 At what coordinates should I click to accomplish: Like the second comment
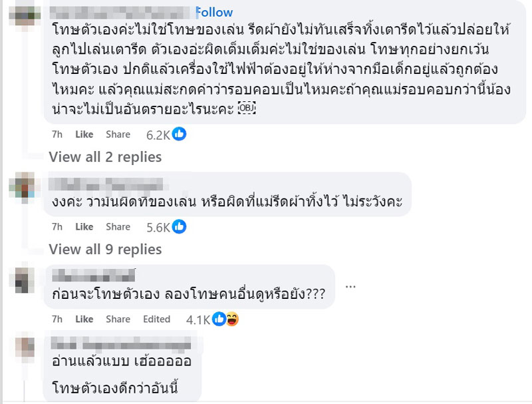[x=84, y=226]
